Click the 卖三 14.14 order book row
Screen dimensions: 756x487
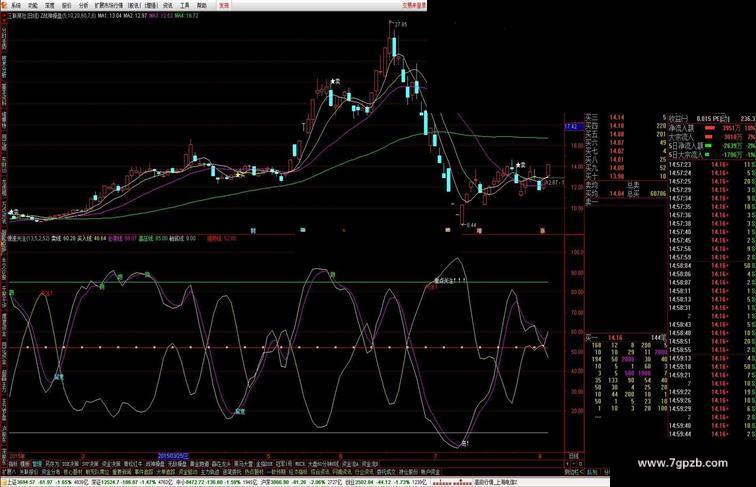tap(626, 117)
